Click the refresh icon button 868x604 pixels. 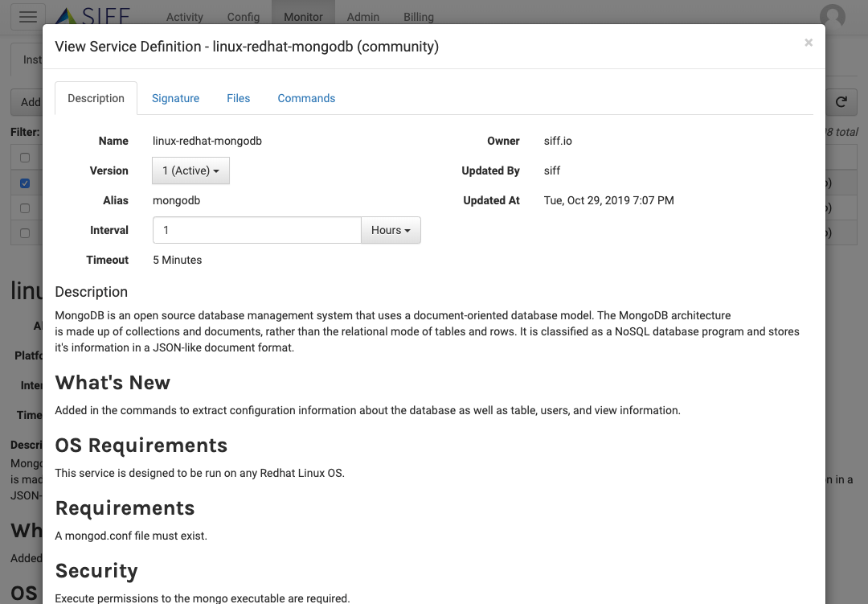(x=841, y=102)
